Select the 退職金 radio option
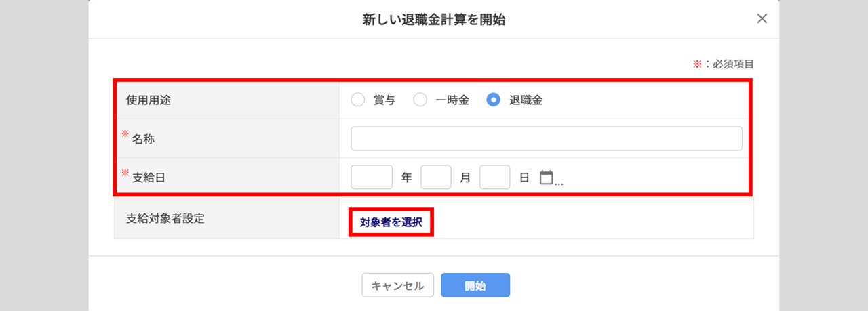The height and width of the screenshot is (311, 868). (494, 100)
